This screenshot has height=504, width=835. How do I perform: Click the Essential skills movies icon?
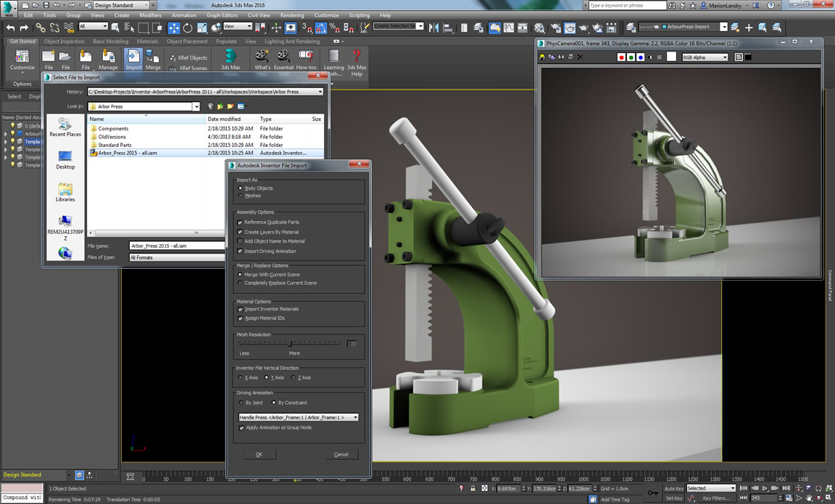[283, 59]
